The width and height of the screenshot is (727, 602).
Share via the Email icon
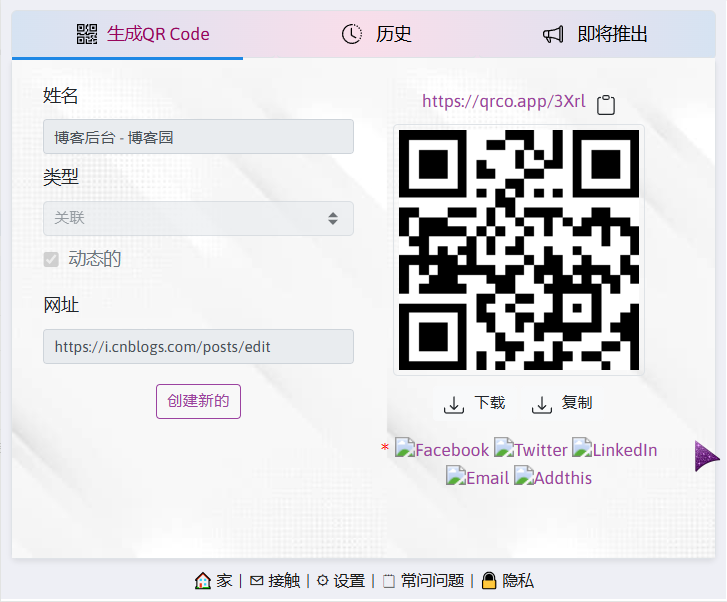pos(477,477)
